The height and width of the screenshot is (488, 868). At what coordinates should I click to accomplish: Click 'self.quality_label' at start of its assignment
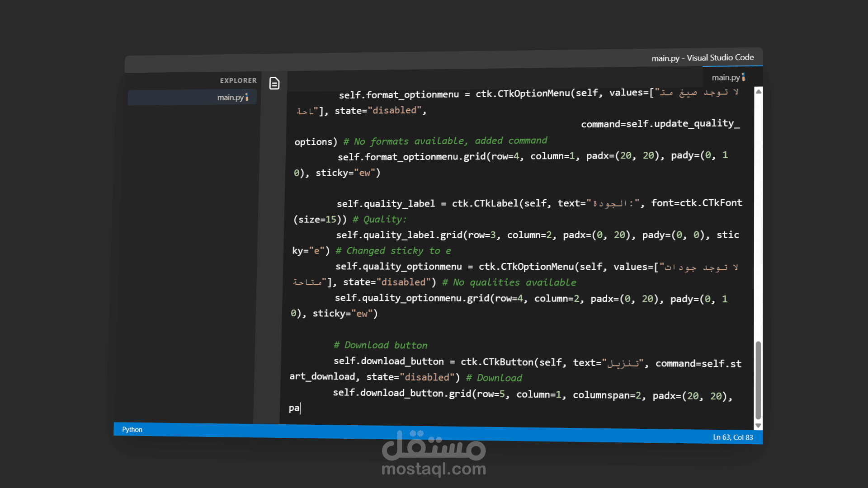tap(385, 204)
